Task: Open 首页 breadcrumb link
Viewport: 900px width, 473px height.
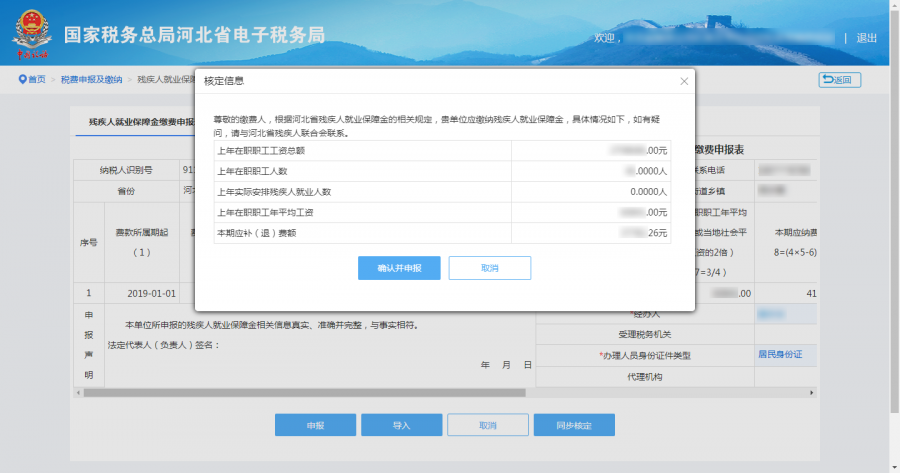Action: (x=36, y=79)
